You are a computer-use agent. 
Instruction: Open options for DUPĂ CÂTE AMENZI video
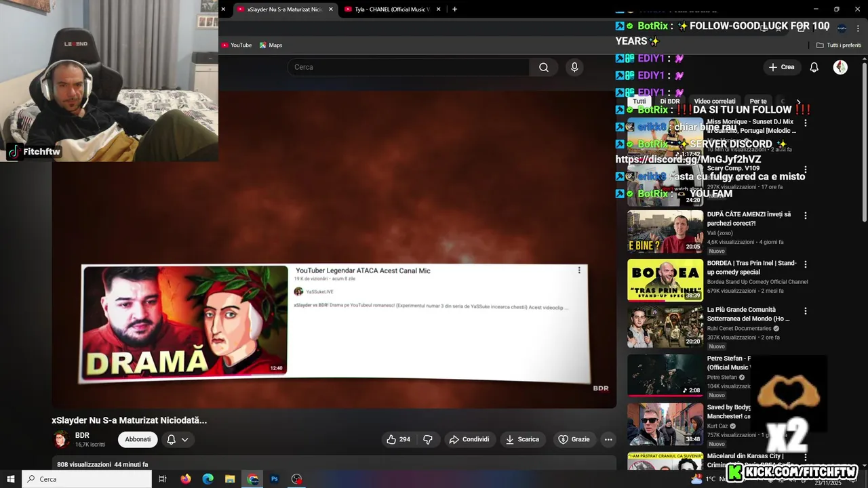(x=806, y=216)
